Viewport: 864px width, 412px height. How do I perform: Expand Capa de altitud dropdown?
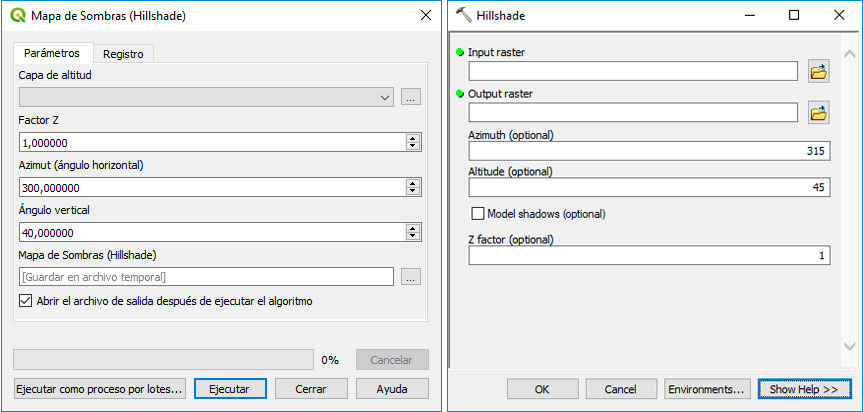click(384, 97)
